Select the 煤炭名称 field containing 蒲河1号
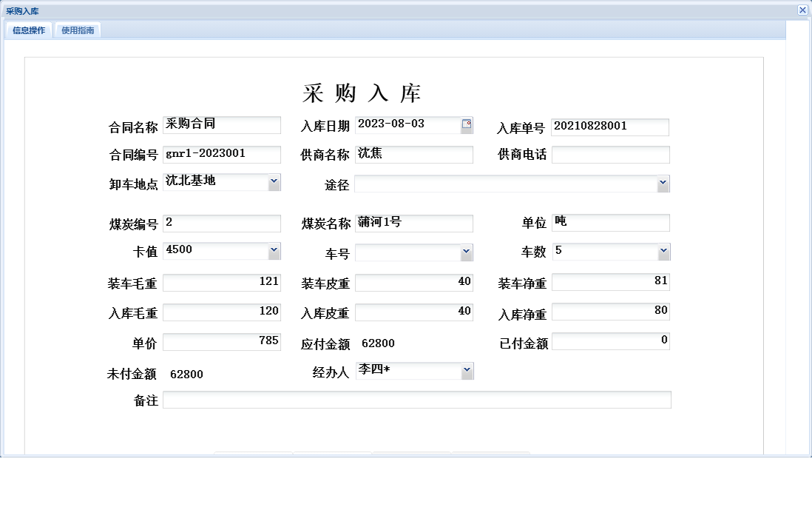The width and height of the screenshot is (812, 527). coord(414,222)
